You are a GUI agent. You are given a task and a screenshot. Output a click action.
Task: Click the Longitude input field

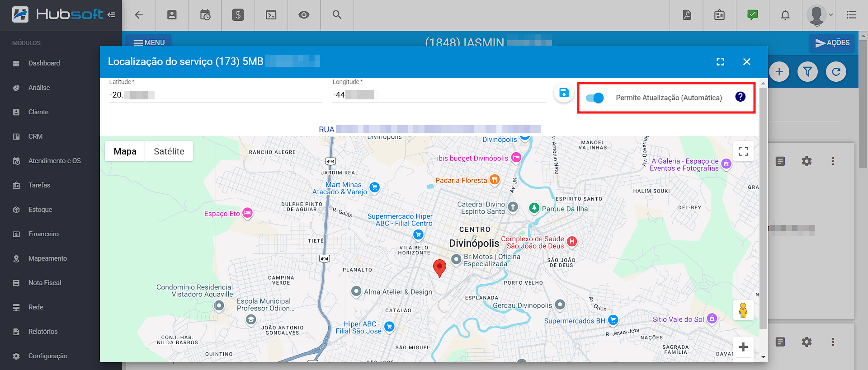439,95
